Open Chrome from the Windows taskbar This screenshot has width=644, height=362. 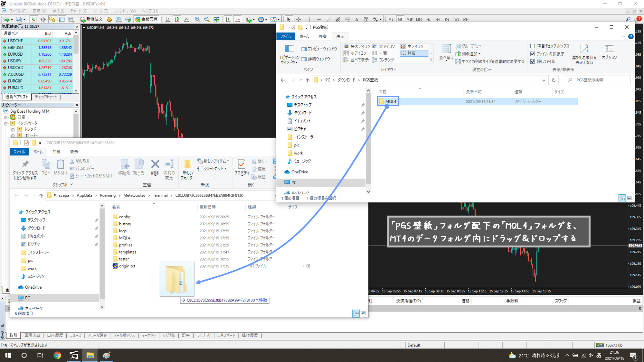pyautogui.click(x=57, y=355)
